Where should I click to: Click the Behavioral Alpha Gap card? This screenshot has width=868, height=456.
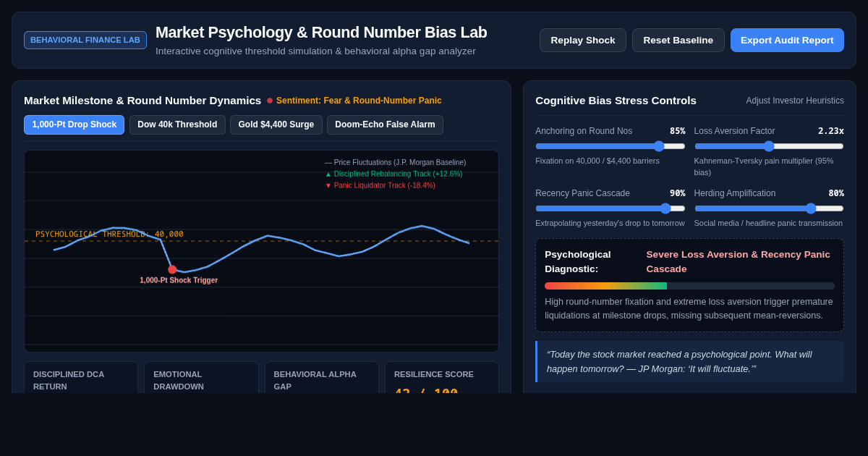322,378
